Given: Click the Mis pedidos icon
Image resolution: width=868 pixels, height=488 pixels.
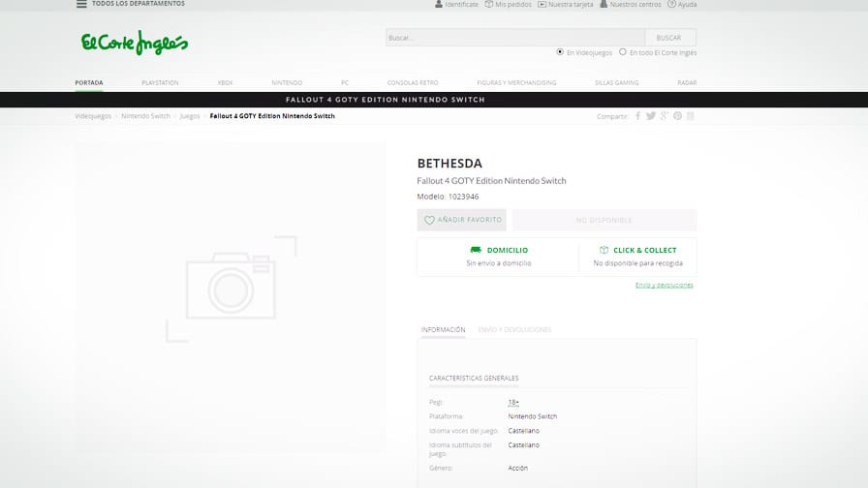Looking at the screenshot, I should (489, 4).
